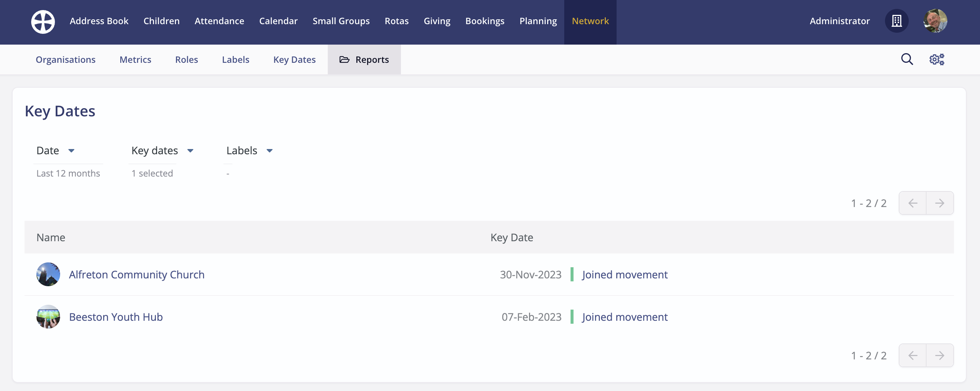Click Alfreton Community Church avatar thumbnail
Image resolution: width=980 pixels, height=391 pixels.
pyautogui.click(x=48, y=274)
